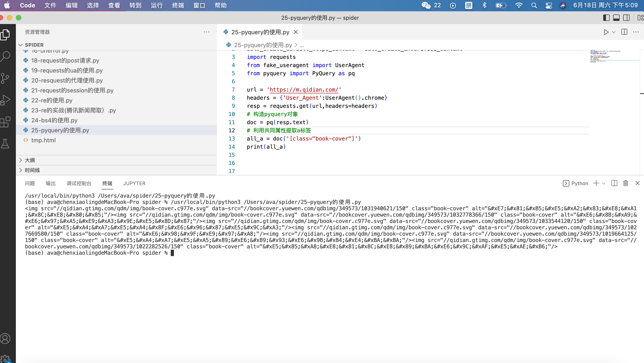Create a new terminal with plus icon
The height and width of the screenshot is (363, 644).
(x=596, y=183)
